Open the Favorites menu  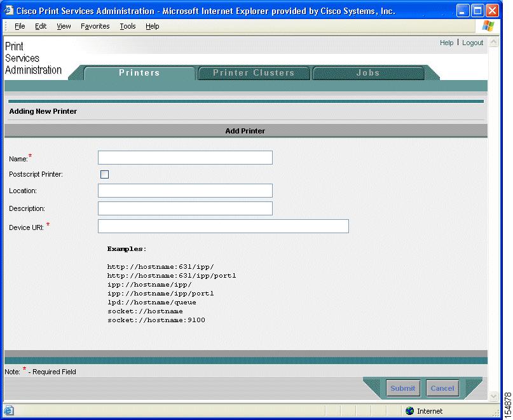click(x=95, y=26)
